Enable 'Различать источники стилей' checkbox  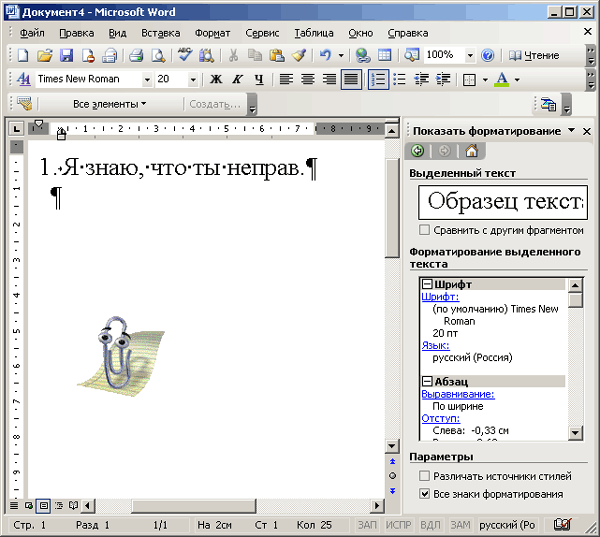pos(424,476)
